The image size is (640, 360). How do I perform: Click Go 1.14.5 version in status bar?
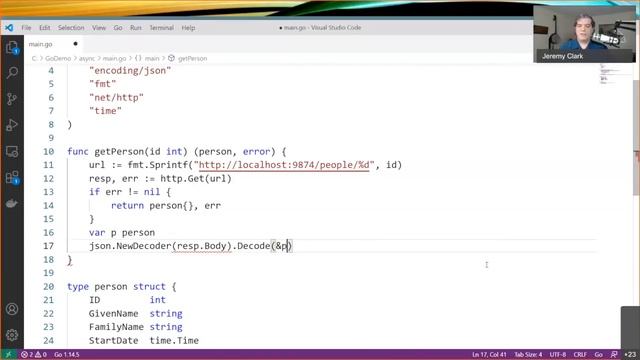point(67,354)
